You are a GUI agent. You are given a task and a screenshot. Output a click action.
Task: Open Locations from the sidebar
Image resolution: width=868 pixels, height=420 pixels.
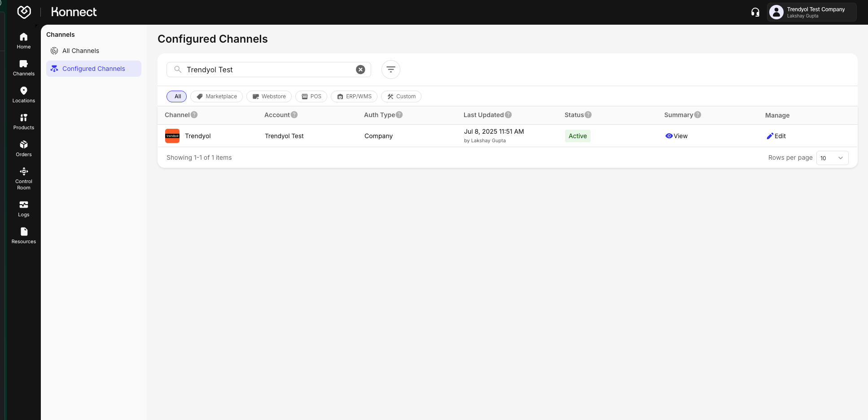[x=24, y=95]
